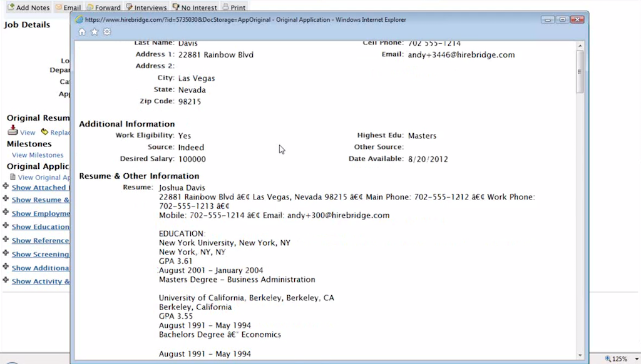Image resolution: width=641 pixels, height=364 pixels.
Task: Click the replace resume tag icon
Action: click(44, 131)
